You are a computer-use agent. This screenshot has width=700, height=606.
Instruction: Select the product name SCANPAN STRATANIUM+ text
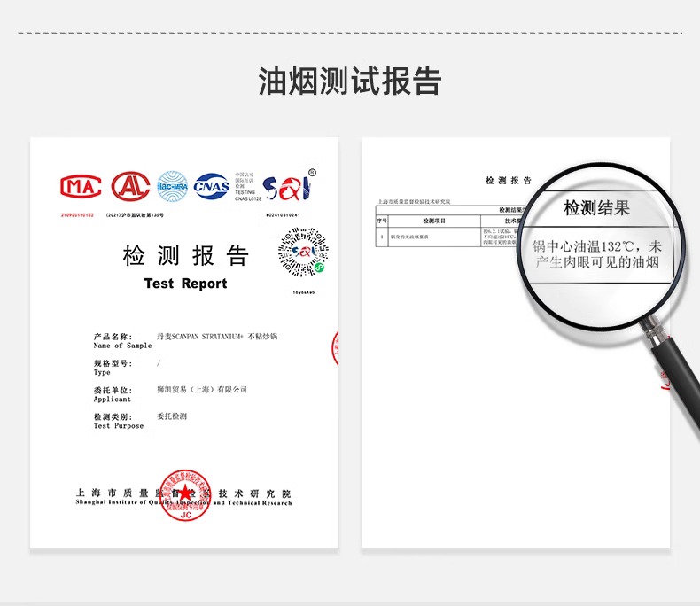click(x=217, y=337)
